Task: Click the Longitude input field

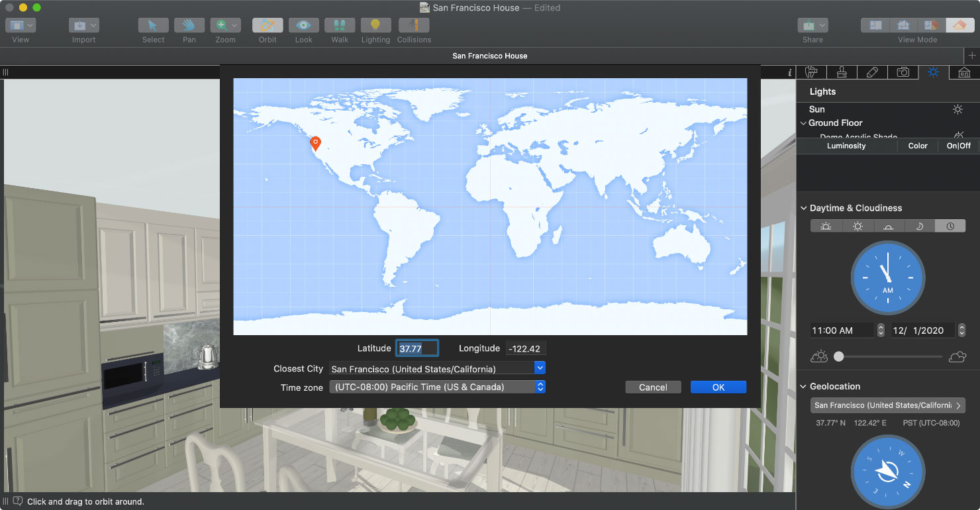Action: coord(526,348)
